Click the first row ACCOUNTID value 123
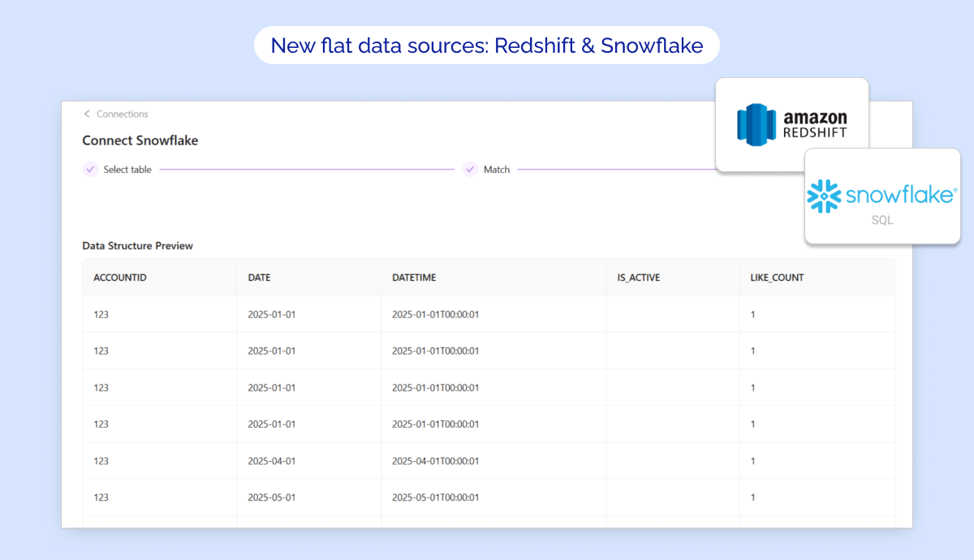The image size is (974, 560). (101, 314)
